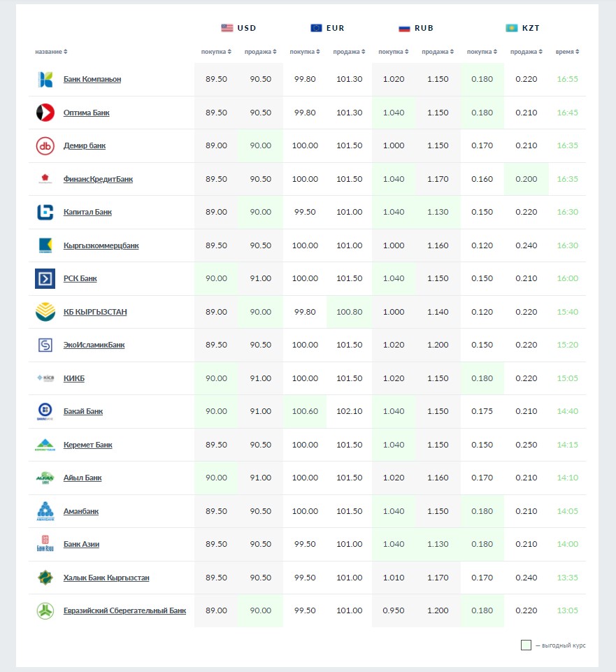Click the Оптима Банк logo icon
Screen dimensions: 616x672
click(x=45, y=113)
